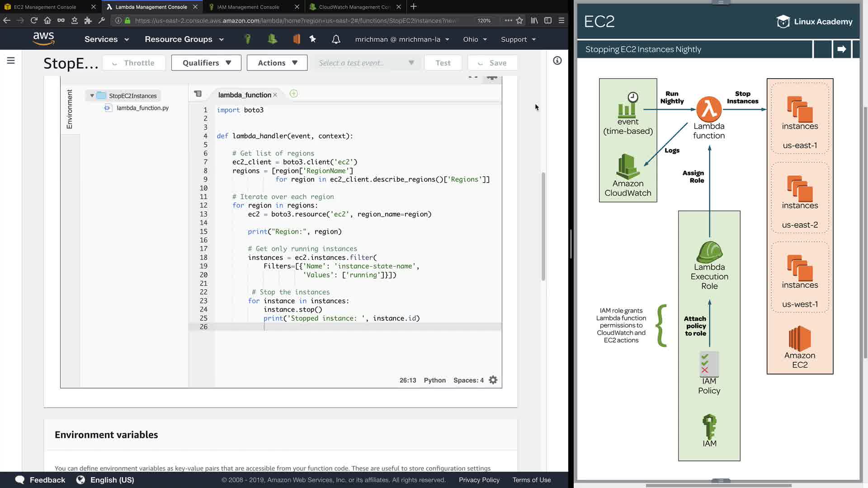The height and width of the screenshot is (488, 868).
Task: Open the AWS hamburger side menu
Action: click(11, 61)
